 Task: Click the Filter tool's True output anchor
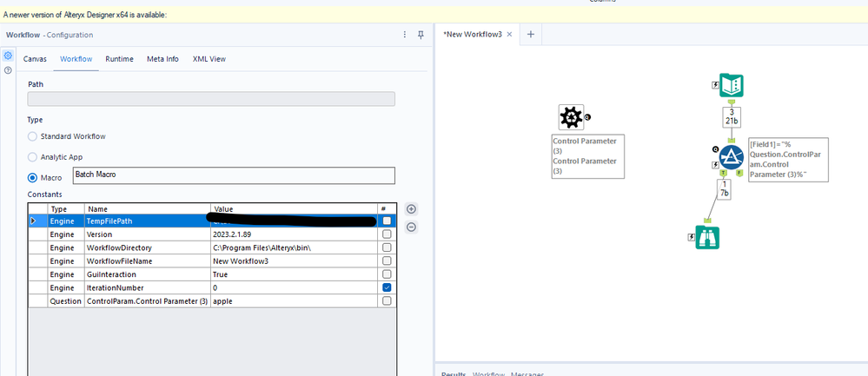click(x=724, y=174)
